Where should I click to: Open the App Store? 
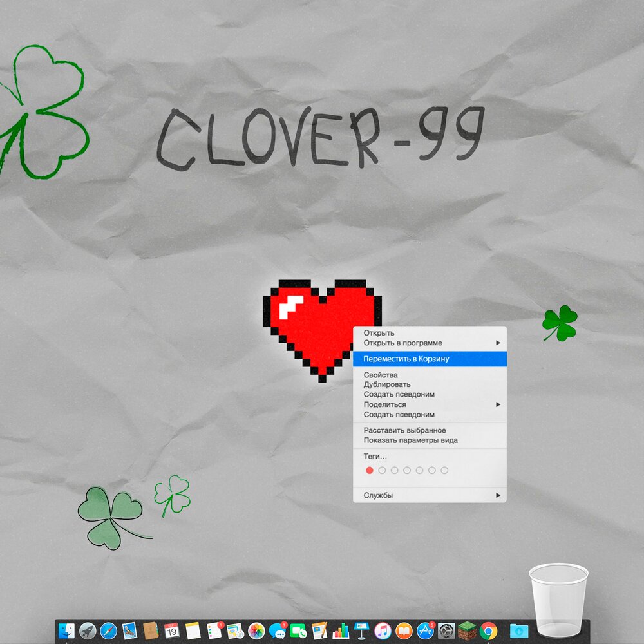[425, 631]
